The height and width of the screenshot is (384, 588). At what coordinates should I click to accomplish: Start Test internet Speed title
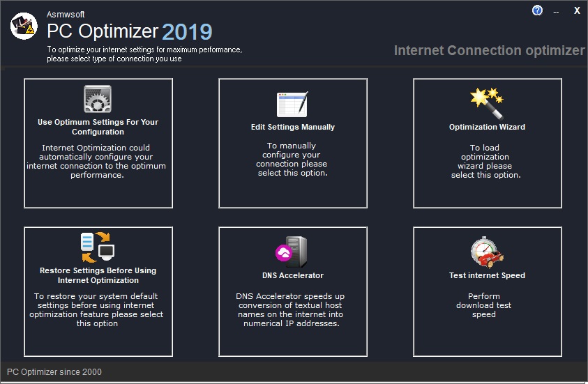click(487, 275)
